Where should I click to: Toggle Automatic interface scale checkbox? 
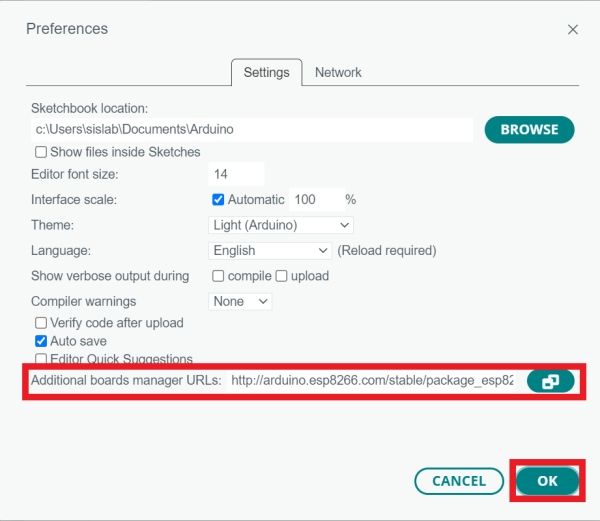218,199
